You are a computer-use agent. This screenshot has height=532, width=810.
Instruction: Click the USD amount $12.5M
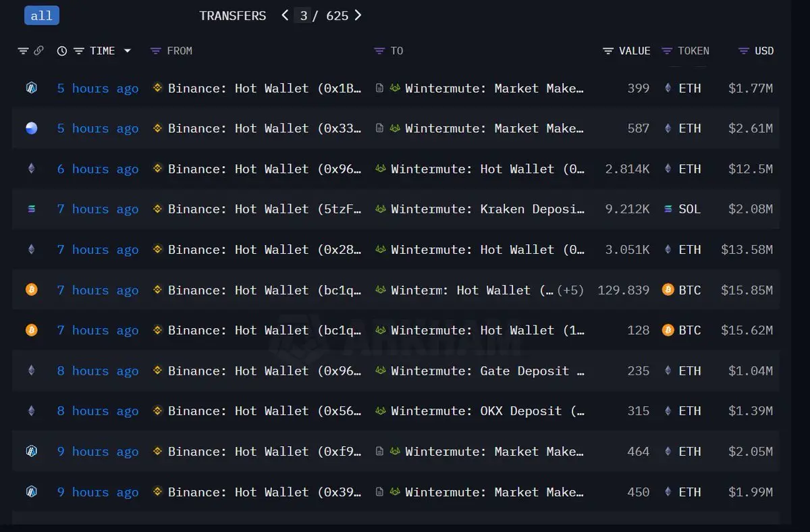(x=751, y=169)
